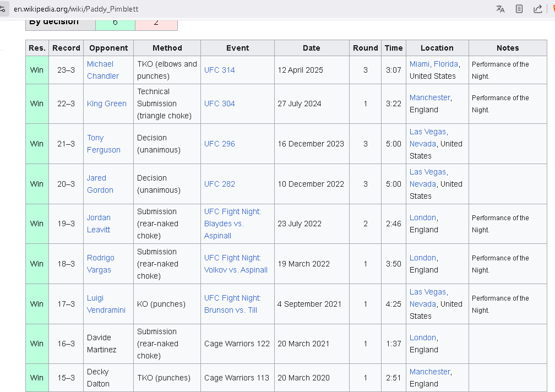Click the 3:07 time cell

(x=394, y=70)
